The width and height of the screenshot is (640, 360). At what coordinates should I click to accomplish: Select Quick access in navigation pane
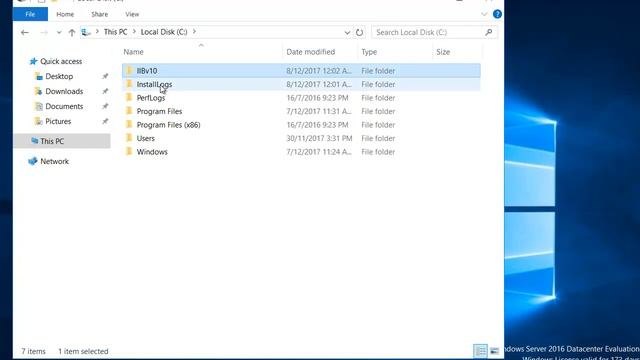coord(61,61)
